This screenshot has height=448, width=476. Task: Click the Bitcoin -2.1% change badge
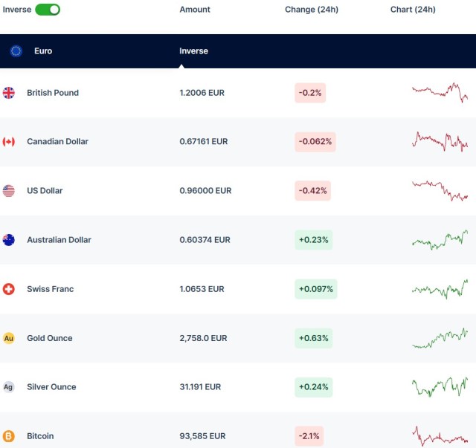pos(310,436)
